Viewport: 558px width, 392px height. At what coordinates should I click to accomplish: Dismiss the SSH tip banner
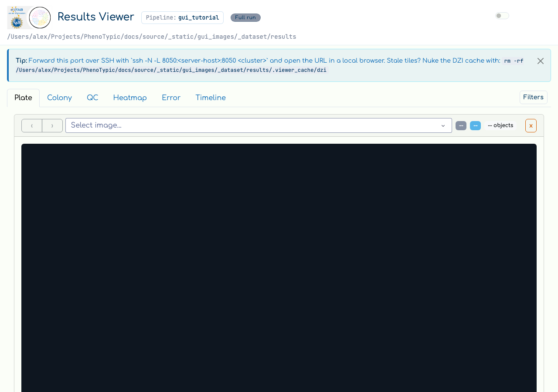tap(541, 61)
